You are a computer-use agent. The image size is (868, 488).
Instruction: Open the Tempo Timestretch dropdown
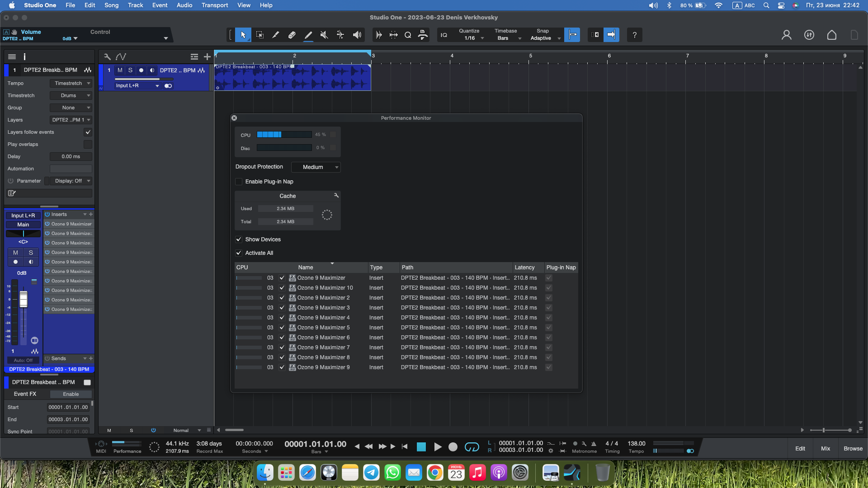[x=71, y=83]
